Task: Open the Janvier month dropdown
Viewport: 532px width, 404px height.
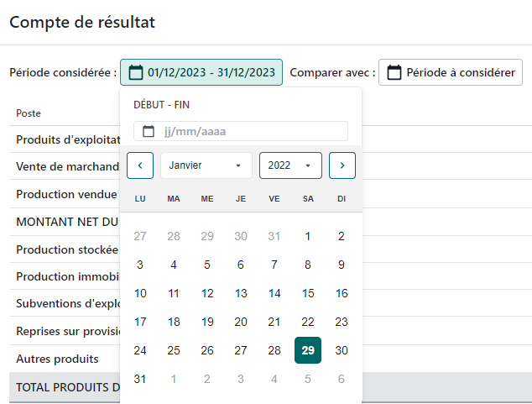Action: (206, 165)
